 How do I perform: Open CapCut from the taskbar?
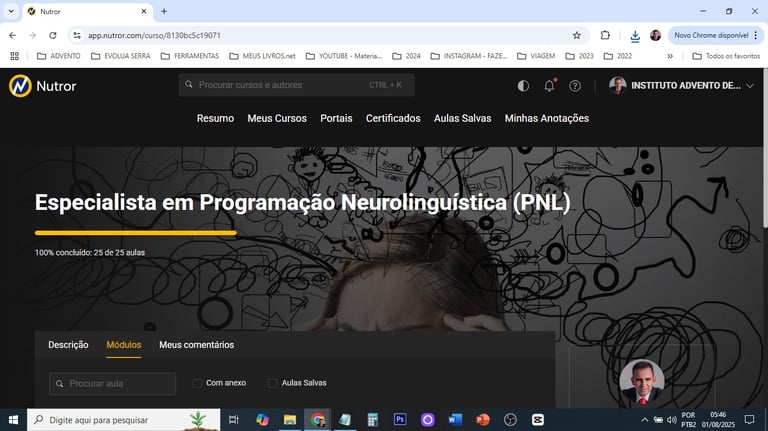[x=538, y=420]
